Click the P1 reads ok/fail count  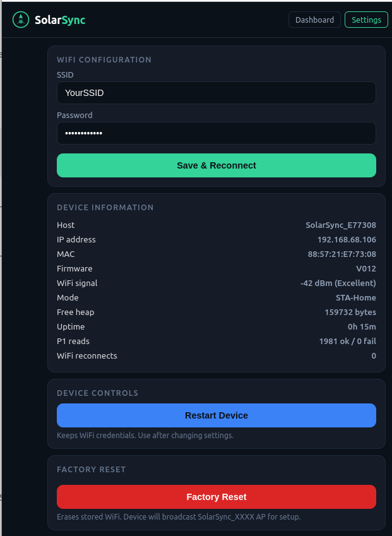click(347, 341)
